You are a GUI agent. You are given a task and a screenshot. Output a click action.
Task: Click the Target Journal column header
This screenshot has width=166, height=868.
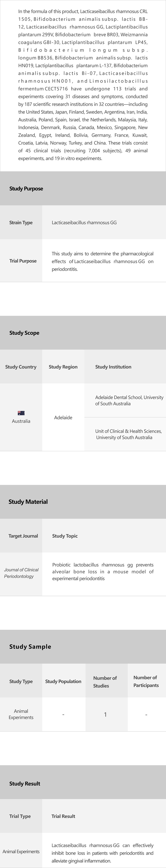23,536
